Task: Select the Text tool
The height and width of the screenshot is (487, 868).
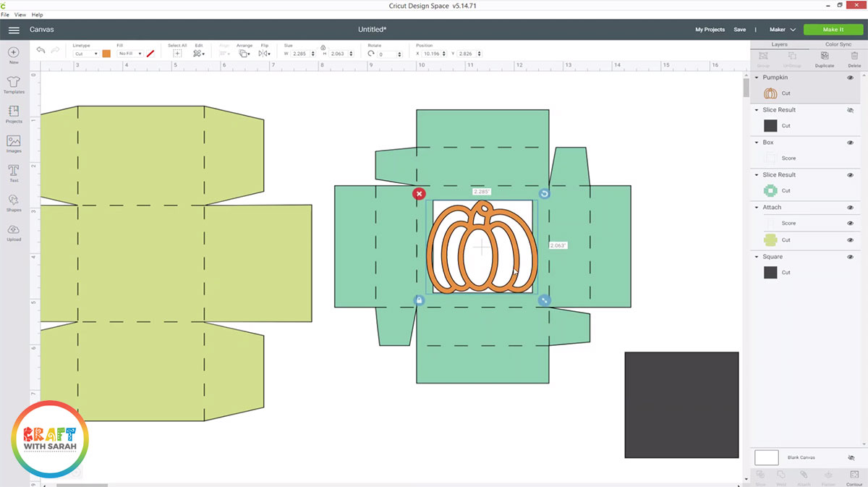Action: [13, 171]
